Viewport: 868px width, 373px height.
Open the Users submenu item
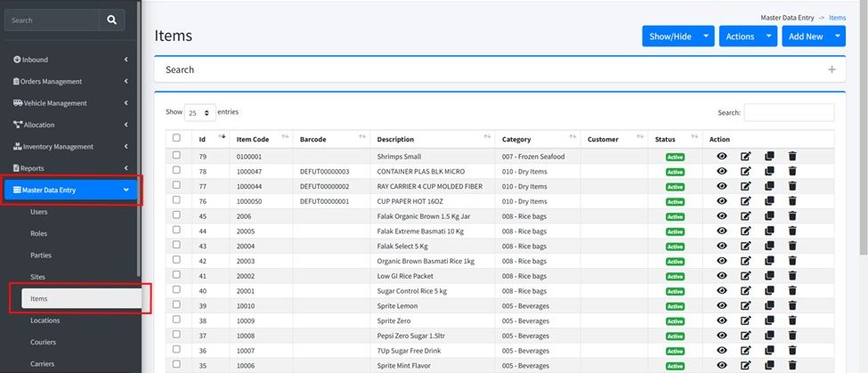click(x=39, y=212)
